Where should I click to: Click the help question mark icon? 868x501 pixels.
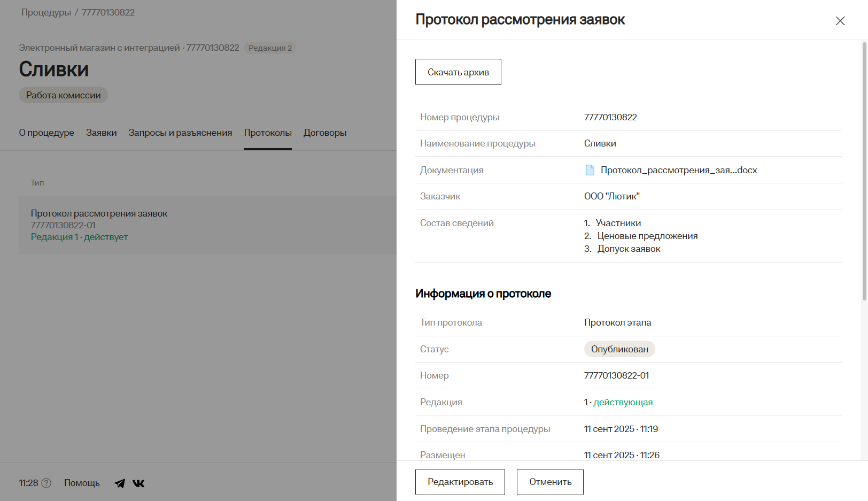click(x=46, y=483)
